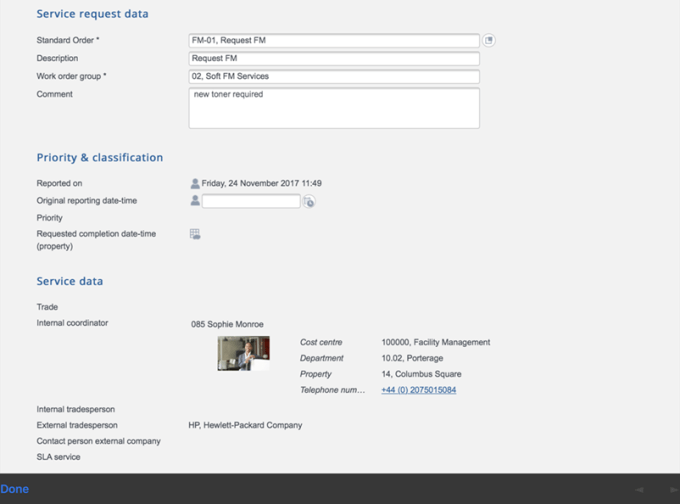Click the 'Telephone num…' label
Screen dimensions: 680x504
[x=332, y=390]
